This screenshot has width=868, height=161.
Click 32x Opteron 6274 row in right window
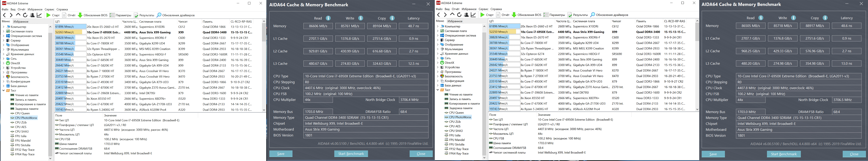592,54
